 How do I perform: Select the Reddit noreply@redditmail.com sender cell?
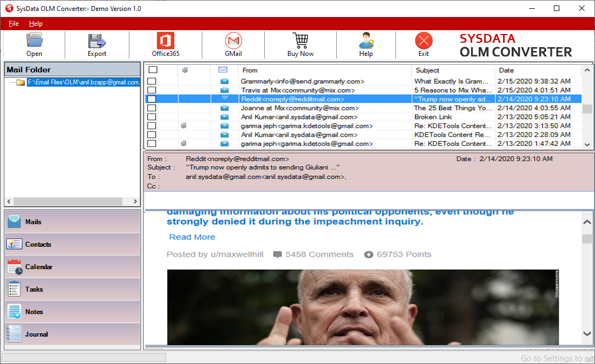click(293, 99)
